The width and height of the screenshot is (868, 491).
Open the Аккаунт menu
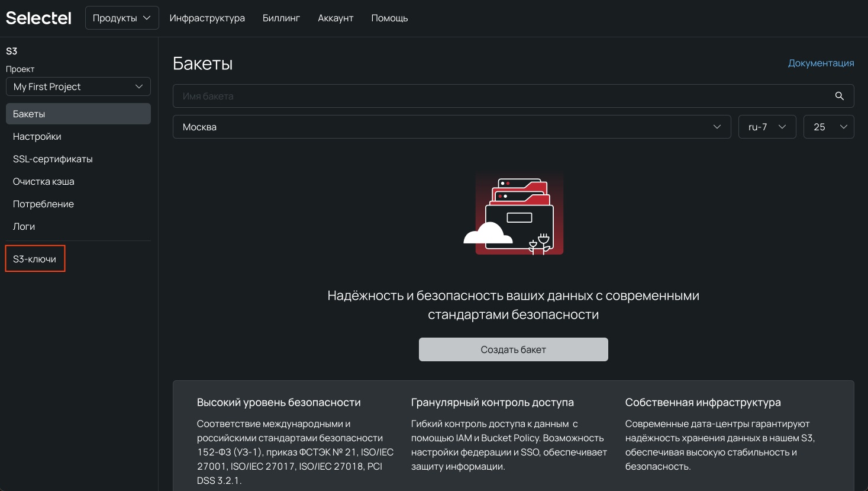[335, 18]
